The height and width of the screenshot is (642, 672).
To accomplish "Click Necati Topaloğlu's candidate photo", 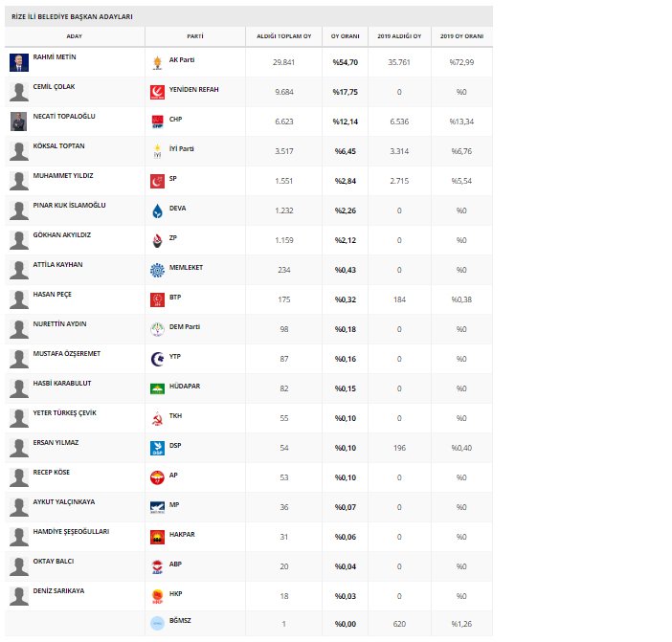I will click(18, 122).
